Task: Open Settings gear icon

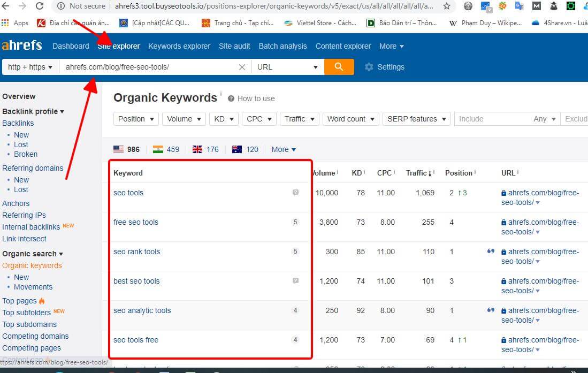Action: tap(369, 67)
